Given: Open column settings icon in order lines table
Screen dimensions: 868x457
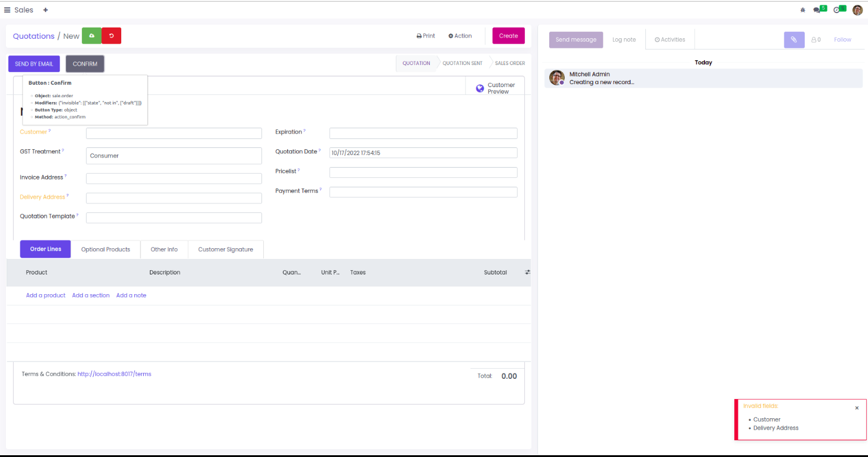Looking at the screenshot, I should [x=527, y=273].
